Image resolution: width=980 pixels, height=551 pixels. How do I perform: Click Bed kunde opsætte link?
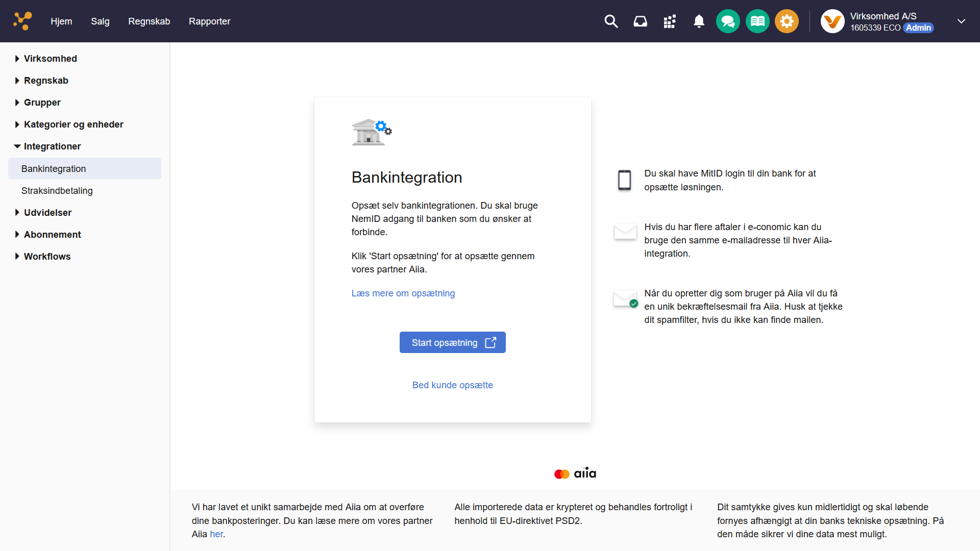pyautogui.click(x=452, y=385)
